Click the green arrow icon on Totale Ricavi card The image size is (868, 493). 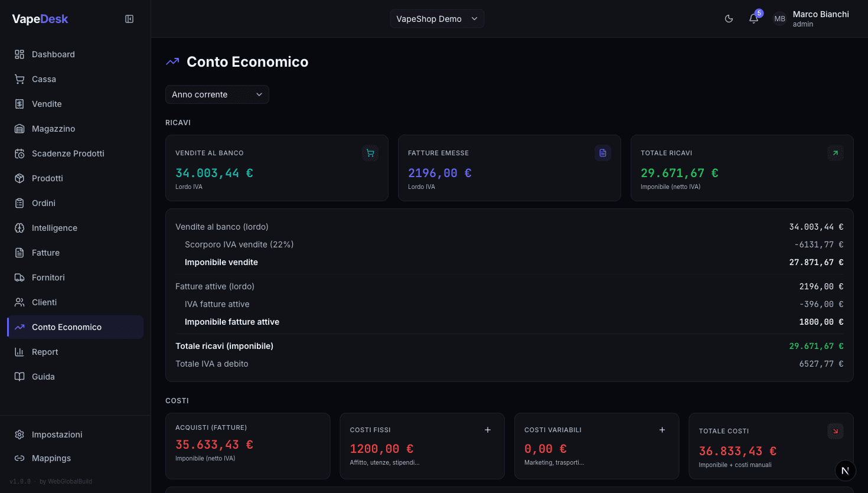point(836,152)
